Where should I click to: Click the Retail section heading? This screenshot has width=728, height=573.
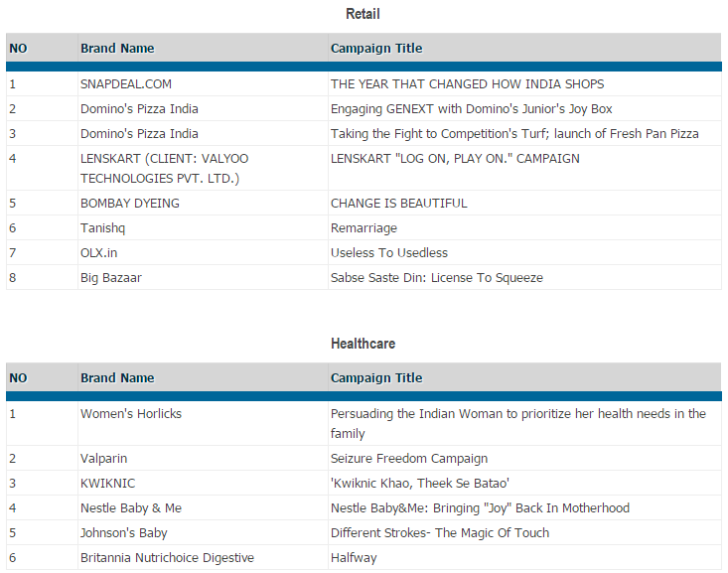pyautogui.click(x=363, y=14)
